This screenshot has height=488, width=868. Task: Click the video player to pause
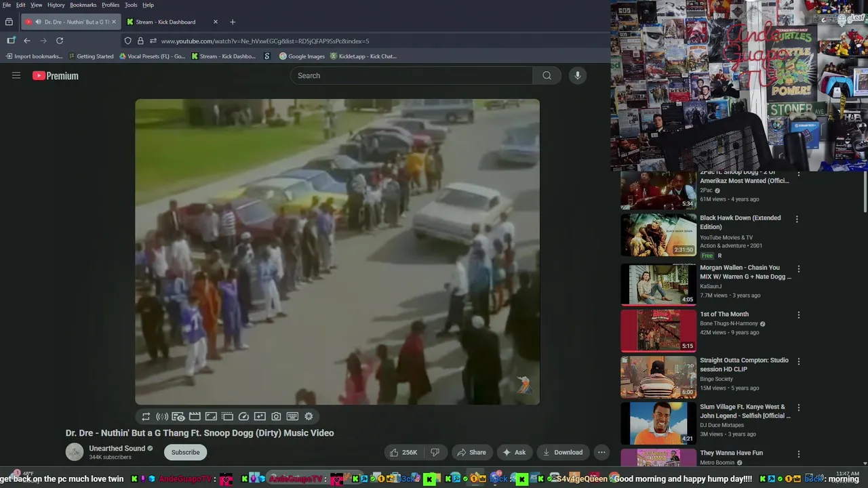coord(337,252)
